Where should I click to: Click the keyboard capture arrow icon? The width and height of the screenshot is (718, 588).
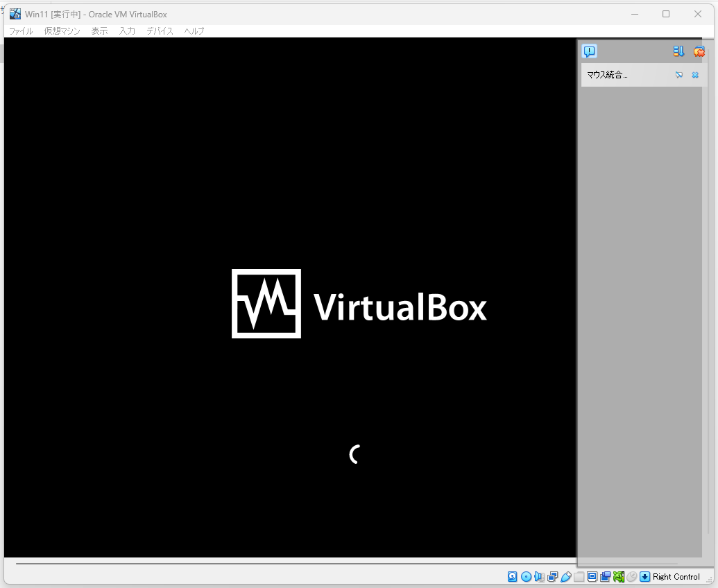644,577
